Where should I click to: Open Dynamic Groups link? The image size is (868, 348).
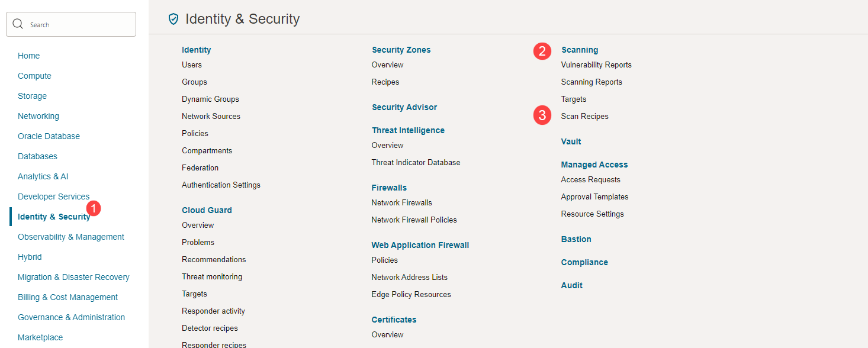(x=210, y=99)
